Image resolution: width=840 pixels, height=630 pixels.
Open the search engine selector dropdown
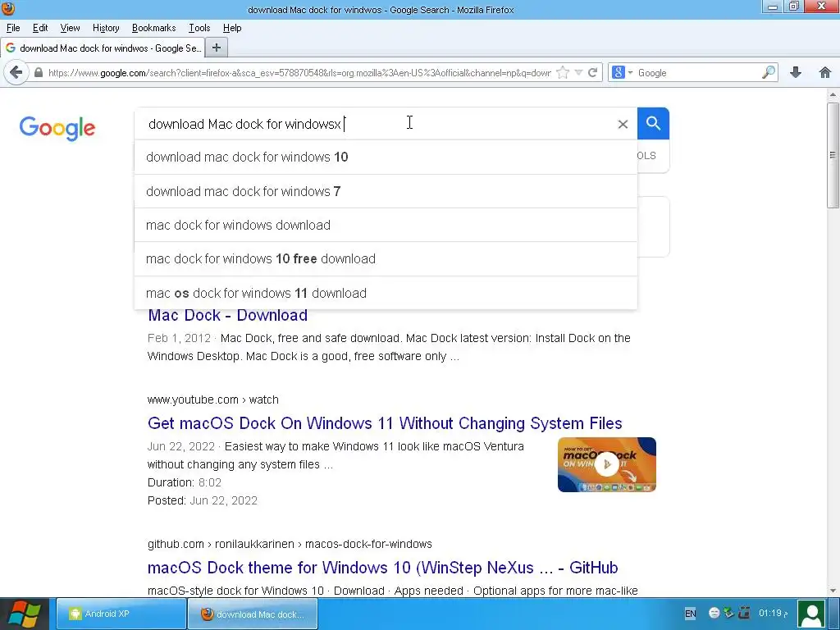622,72
